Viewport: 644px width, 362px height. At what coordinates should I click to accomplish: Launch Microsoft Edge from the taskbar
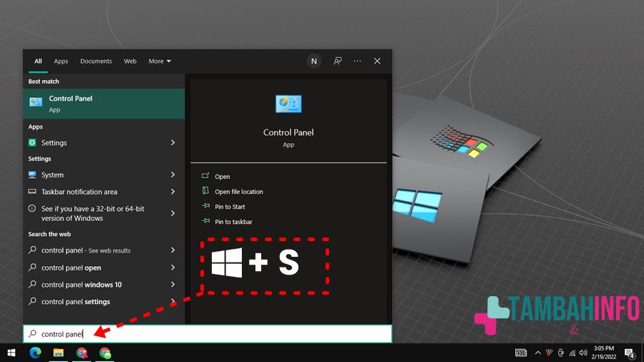click(x=35, y=353)
